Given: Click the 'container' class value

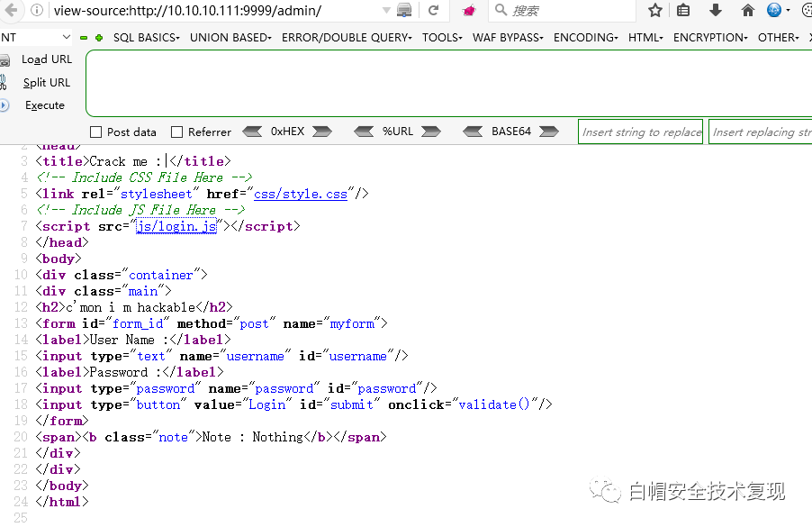Looking at the screenshot, I should pyautogui.click(x=161, y=275).
